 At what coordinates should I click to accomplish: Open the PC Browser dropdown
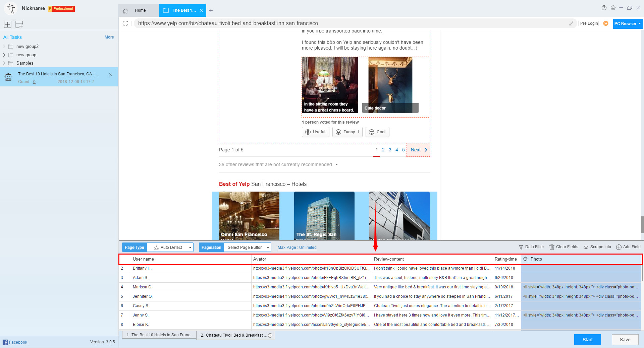point(628,24)
